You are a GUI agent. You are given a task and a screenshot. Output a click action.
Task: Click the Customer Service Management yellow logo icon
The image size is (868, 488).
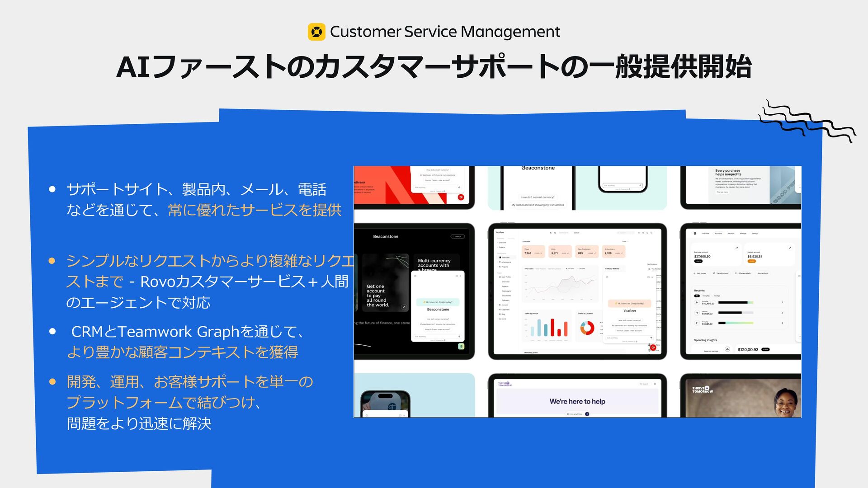[316, 32]
